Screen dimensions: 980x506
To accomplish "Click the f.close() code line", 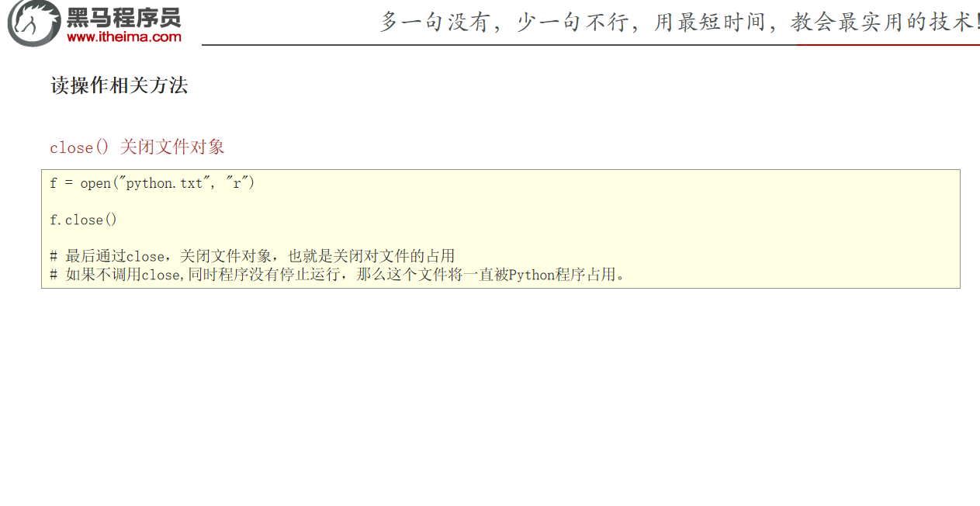I will pos(83,220).
